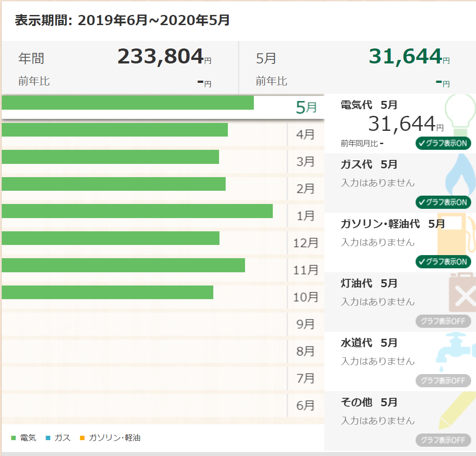Select the 4月 month label
Image resolution: width=476 pixels, height=456 pixels.
[x=305, y=134]
